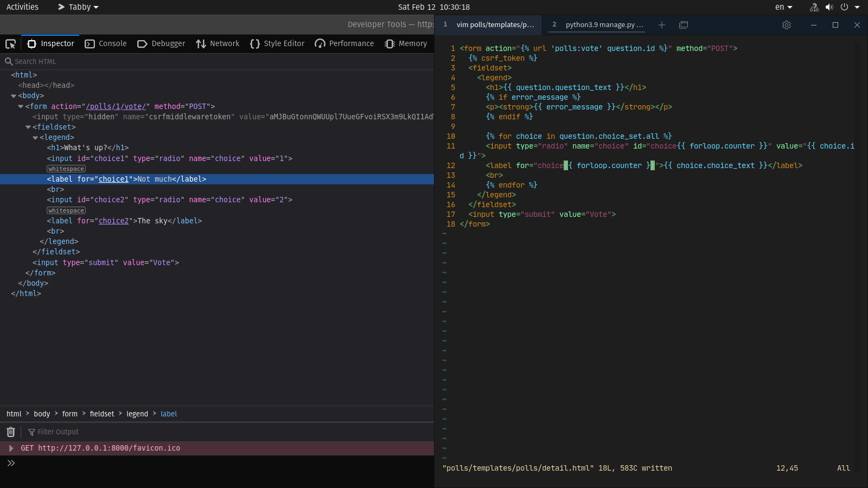Select the submit Vote input node
Screen dimensions: 868x488
coord(106,262)
